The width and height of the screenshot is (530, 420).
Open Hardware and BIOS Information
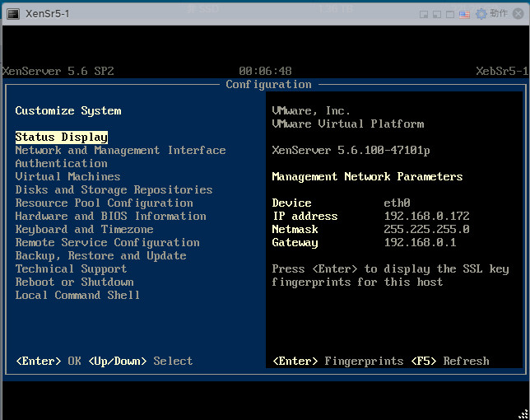tap(110, 216)
